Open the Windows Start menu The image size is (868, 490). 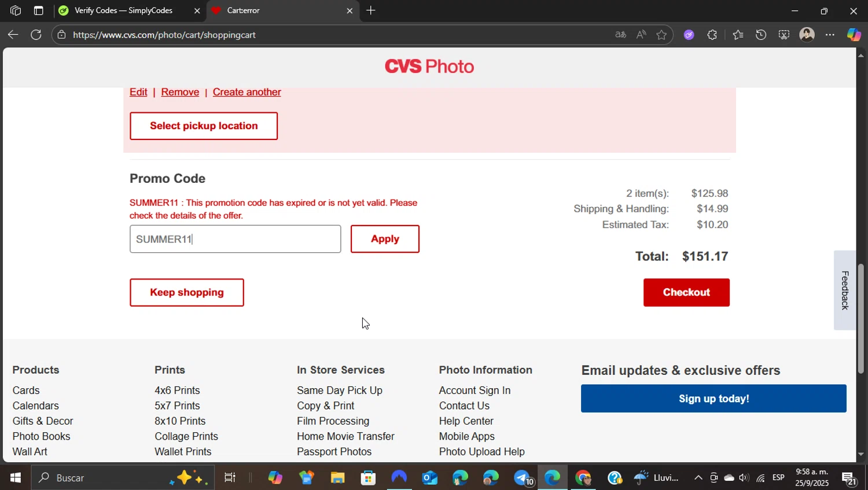[16, 478]
